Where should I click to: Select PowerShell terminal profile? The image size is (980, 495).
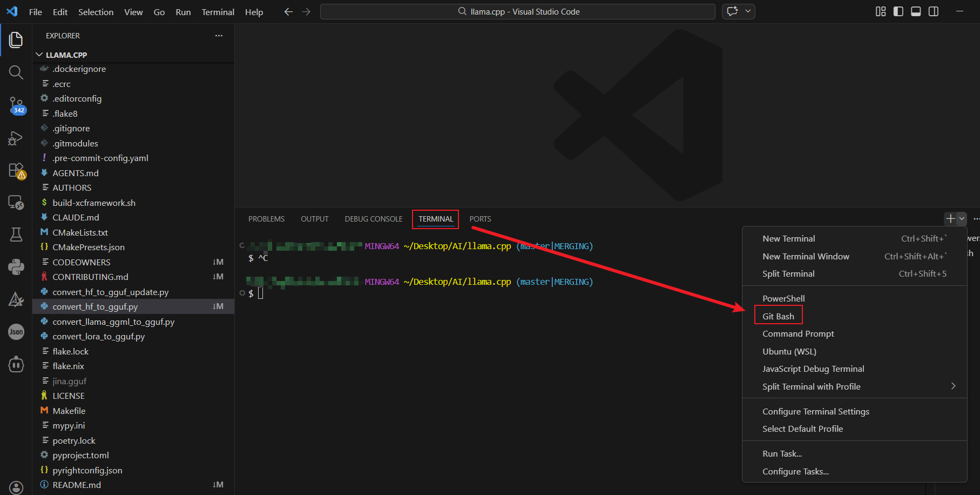click(854, 299)
